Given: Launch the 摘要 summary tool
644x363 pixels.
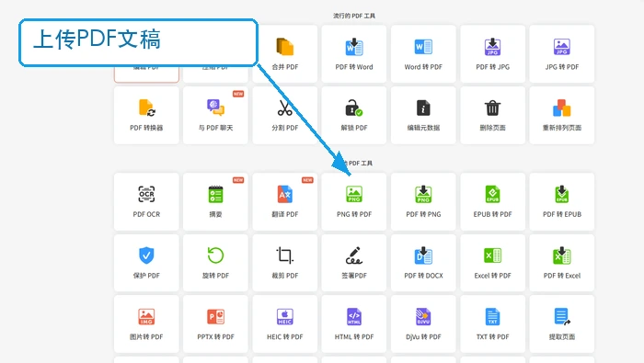Looking at the screenshot, I should coord(215,201).
